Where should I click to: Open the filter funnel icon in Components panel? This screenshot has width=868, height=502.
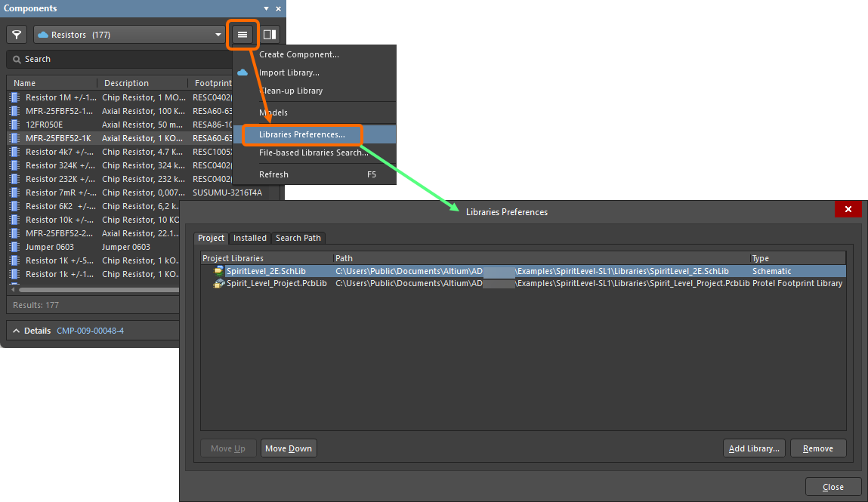[x=16, y=34]
